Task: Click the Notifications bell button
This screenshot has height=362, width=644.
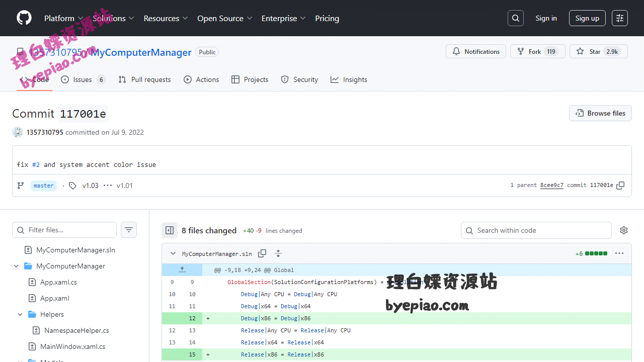Action: click(x=476, y=51)
